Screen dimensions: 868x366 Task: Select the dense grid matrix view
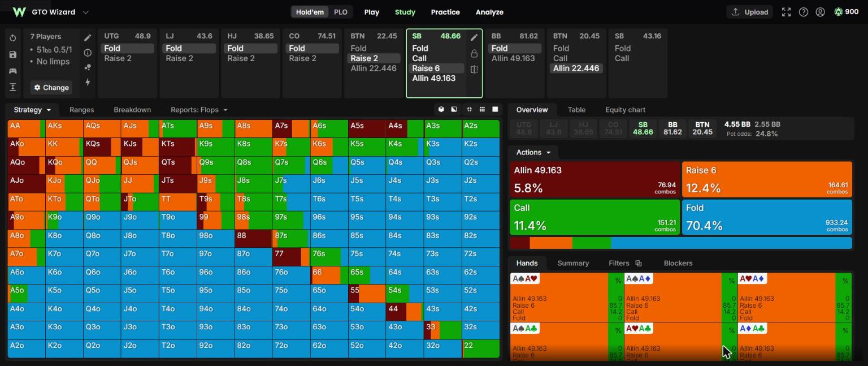pyautogui.click(x=482, y=109)
